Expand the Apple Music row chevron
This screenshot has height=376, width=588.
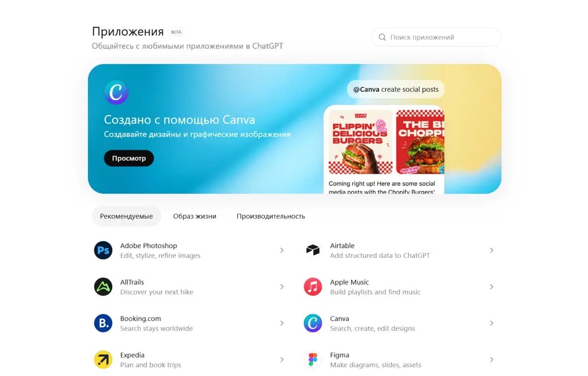[x=491, y=287]
